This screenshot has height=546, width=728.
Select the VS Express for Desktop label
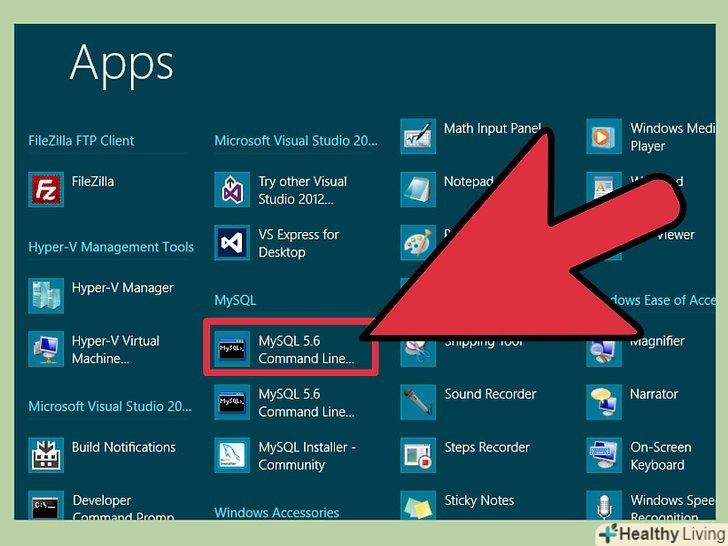[299, 243]
